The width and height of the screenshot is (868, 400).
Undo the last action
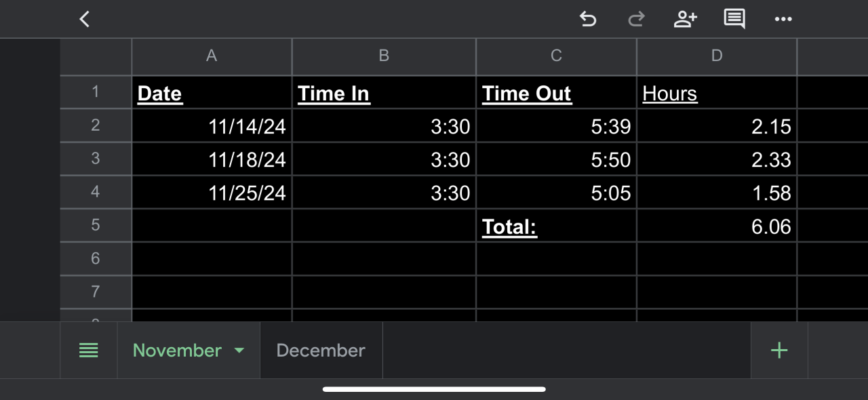tap(588, 19)
